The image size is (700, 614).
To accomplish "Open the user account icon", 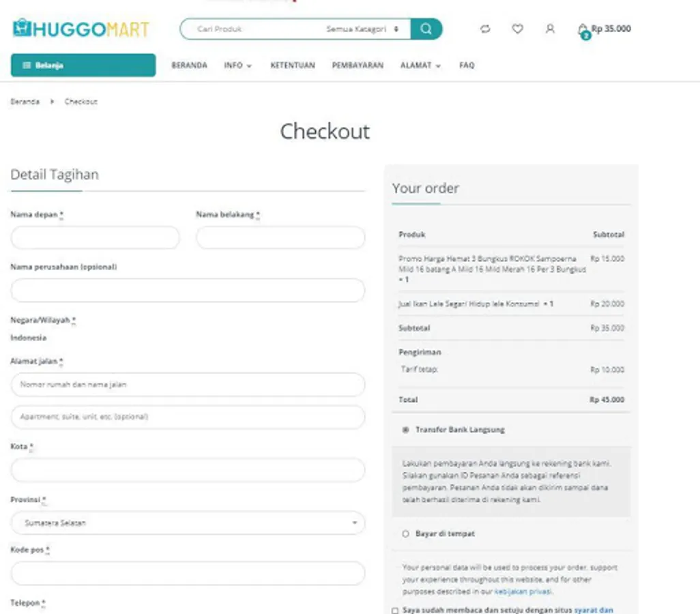I will click(550, 29).
